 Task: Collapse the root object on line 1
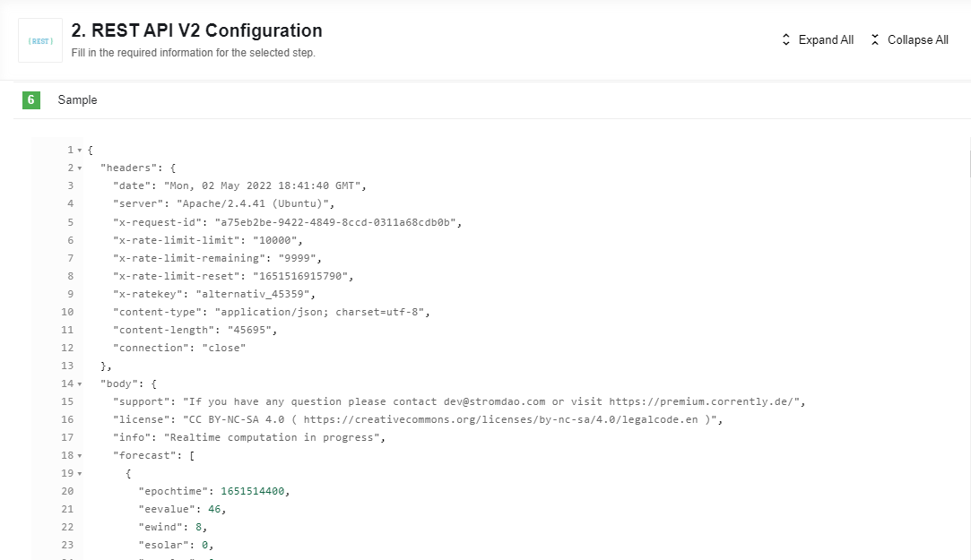[x=79, y=151]
